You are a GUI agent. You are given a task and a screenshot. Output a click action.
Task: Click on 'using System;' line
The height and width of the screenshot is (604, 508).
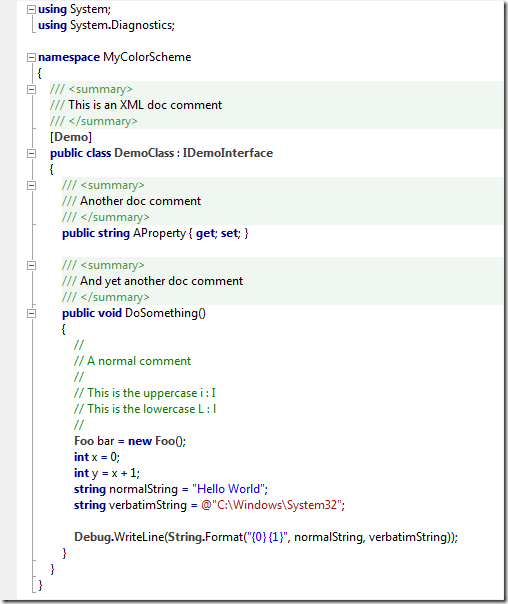pos(74,9)
